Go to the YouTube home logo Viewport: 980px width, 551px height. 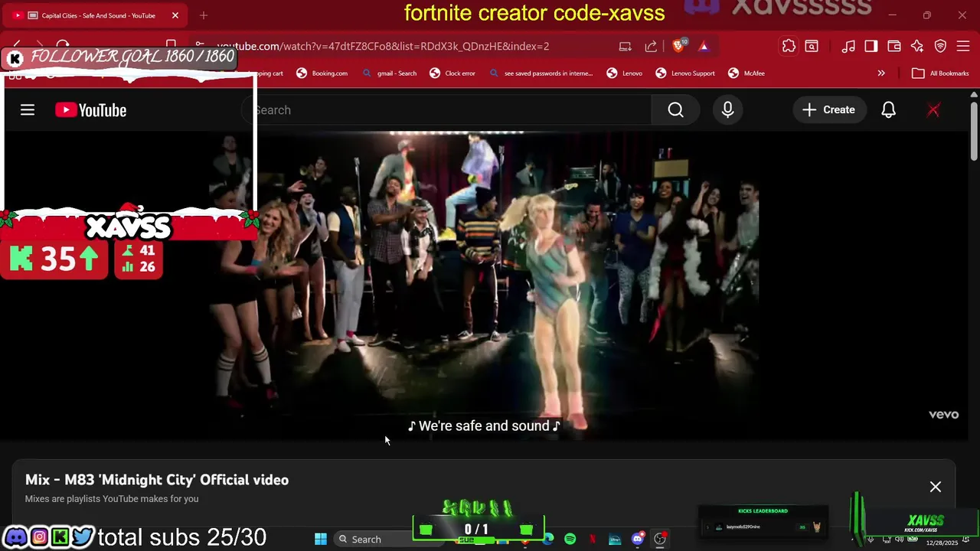(90, 110)
